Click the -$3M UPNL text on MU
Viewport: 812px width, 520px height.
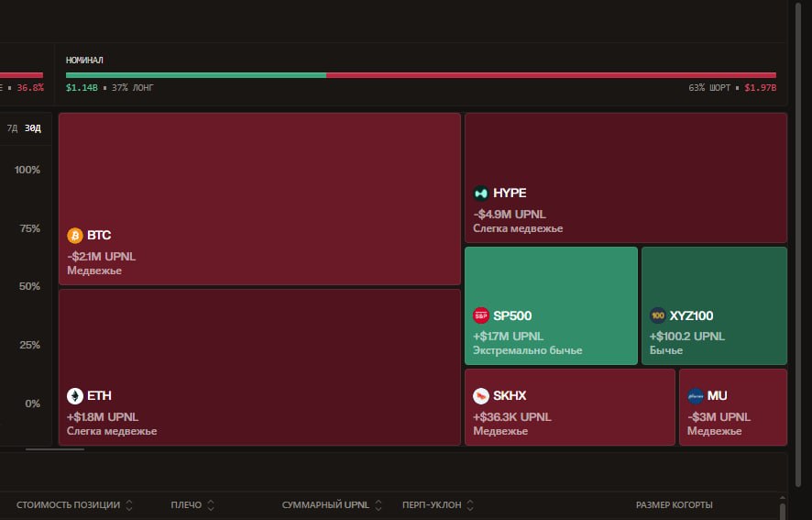(719, 417)
